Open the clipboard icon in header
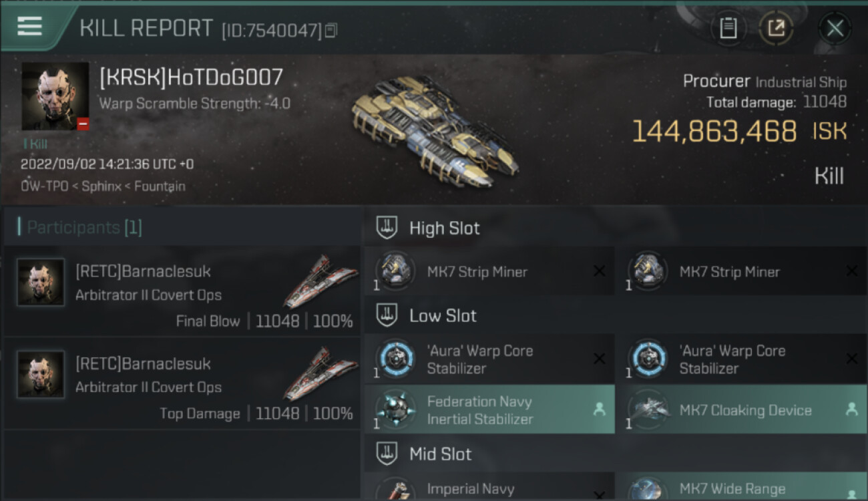868x501 pixels. pos(728,29)
